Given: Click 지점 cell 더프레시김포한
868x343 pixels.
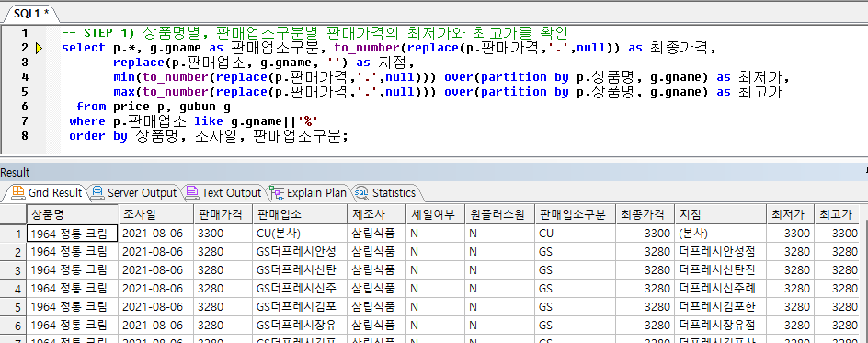Looking at the screenshot, I should click(x=720, y=306).
